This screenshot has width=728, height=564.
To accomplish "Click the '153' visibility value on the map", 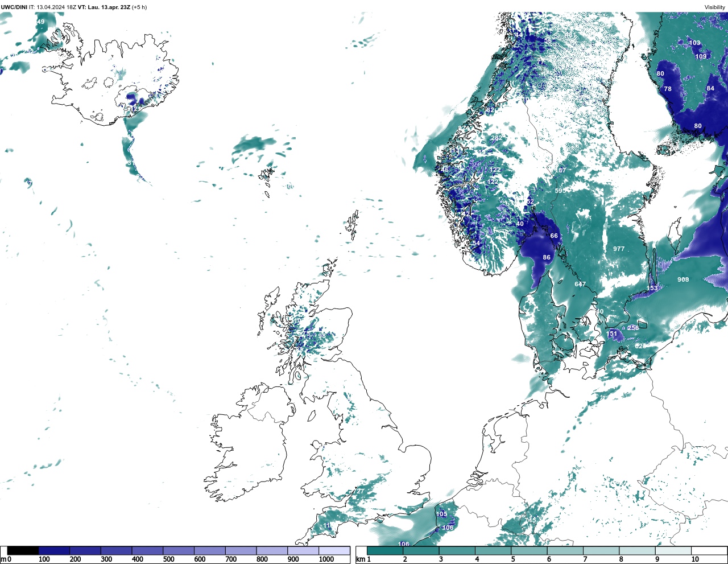I will click(x=652, y=289).
